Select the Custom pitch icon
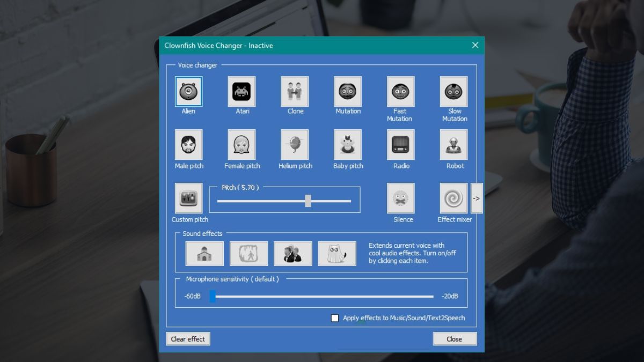644x362 pixels. (x=189, y=198)
